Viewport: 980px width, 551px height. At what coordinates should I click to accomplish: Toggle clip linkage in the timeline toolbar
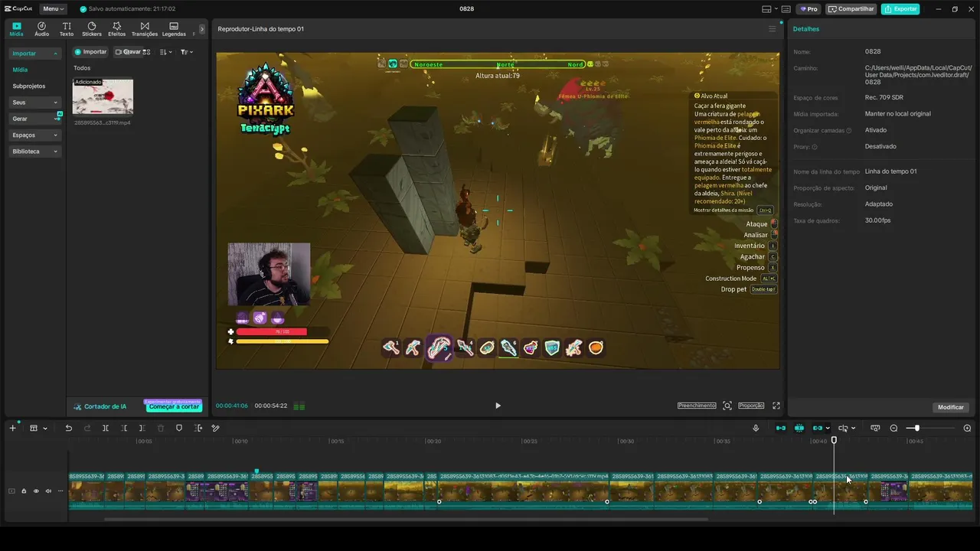point(818,428)
